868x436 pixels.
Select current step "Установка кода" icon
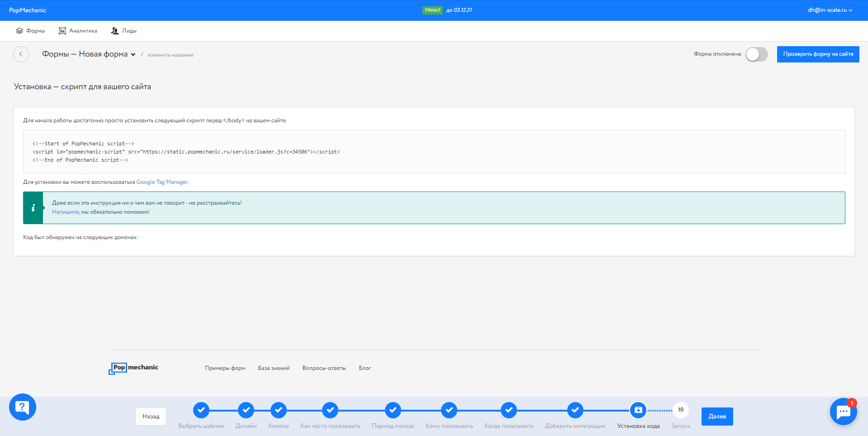[638, 410]
